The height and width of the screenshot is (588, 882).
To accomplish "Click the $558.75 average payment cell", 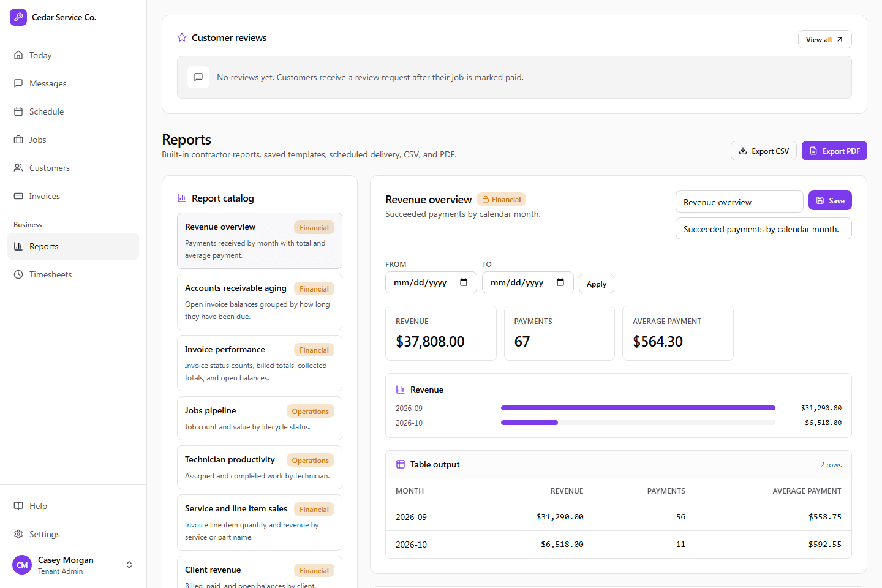I will (824, 517).
